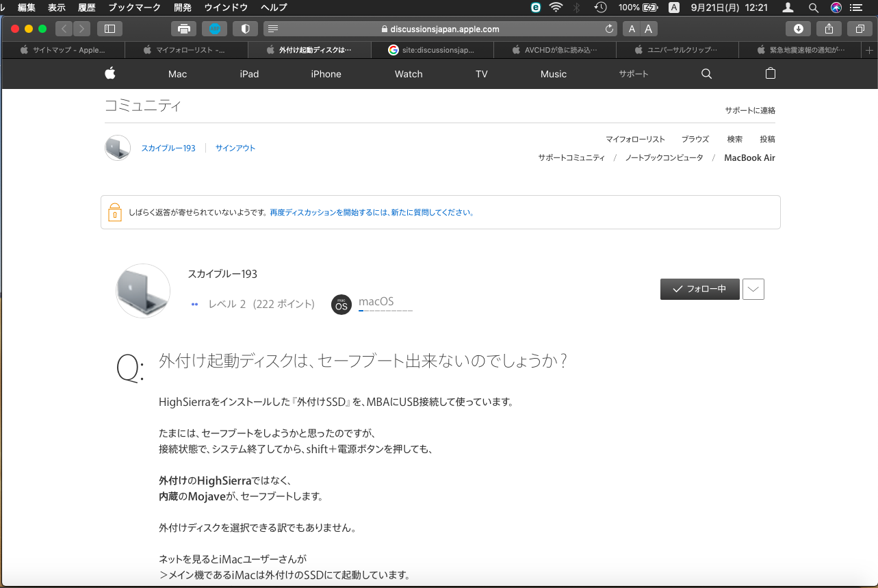
Task: Click the Bluetooth icon in the menu bar
Action: [577, 8]
